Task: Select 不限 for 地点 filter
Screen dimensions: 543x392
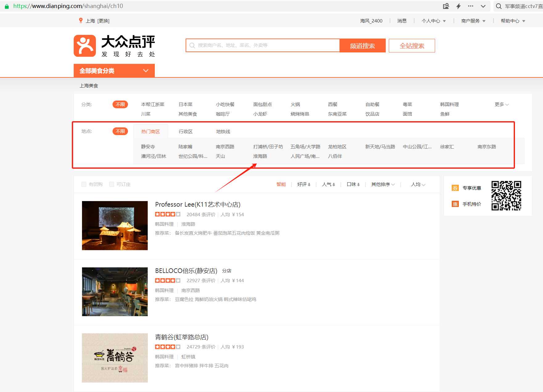Action: click(x=120, y=131)
